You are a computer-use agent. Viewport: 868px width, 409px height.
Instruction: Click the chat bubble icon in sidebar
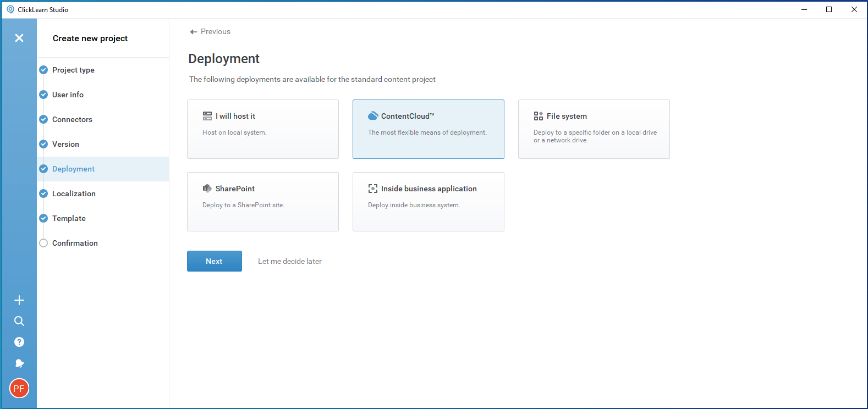(19, 363)
